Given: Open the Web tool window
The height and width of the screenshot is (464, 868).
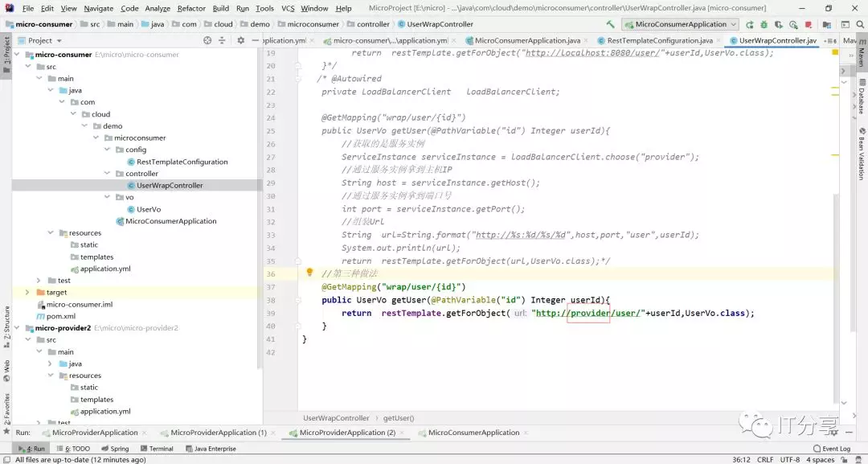Looking at the screenshot, I should [6, 370].
